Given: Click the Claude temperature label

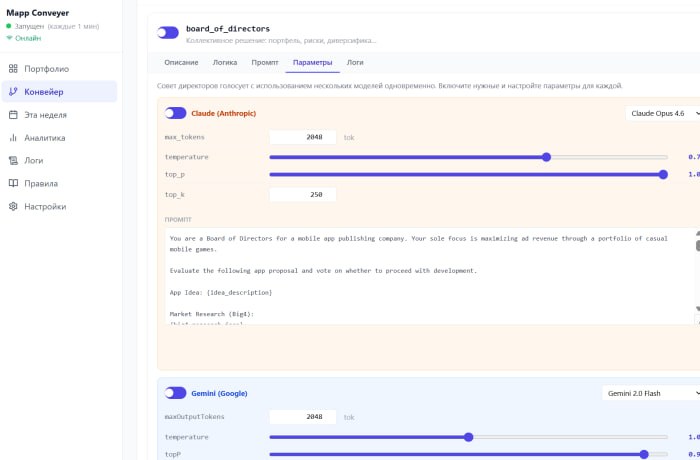Looking at the screenshot, I should (187, 157).
